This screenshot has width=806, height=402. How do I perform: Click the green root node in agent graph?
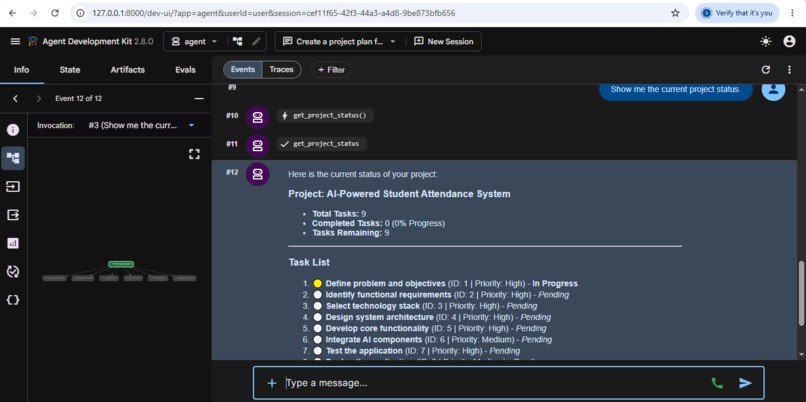(x=121, y=264)
